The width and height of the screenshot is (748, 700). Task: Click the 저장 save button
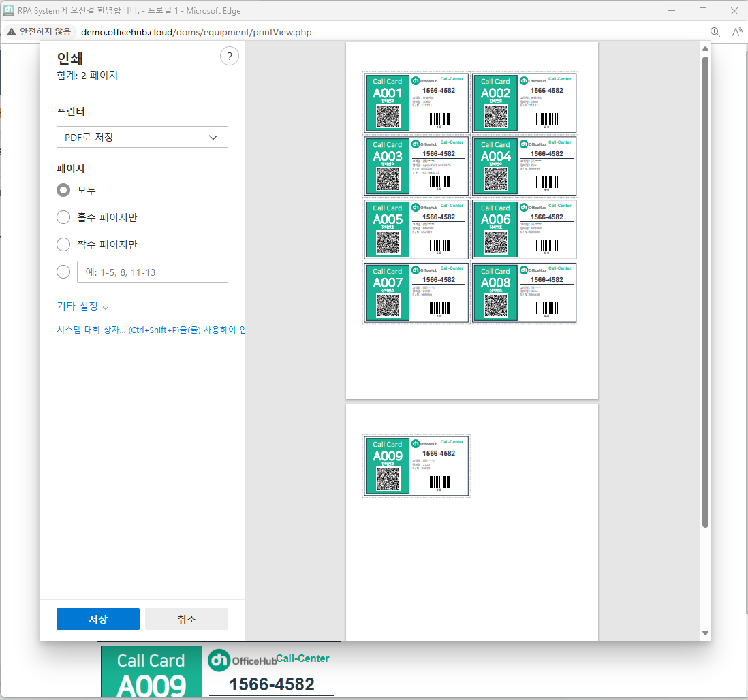click(98, 619)
